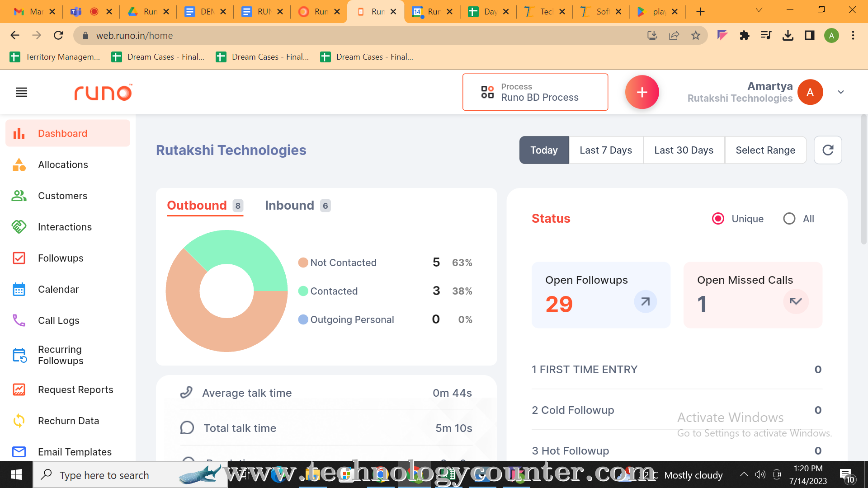This screenshot has height=488, width=868.
Task: Select the Unique radio button
Action: click(x=718, y=219)
